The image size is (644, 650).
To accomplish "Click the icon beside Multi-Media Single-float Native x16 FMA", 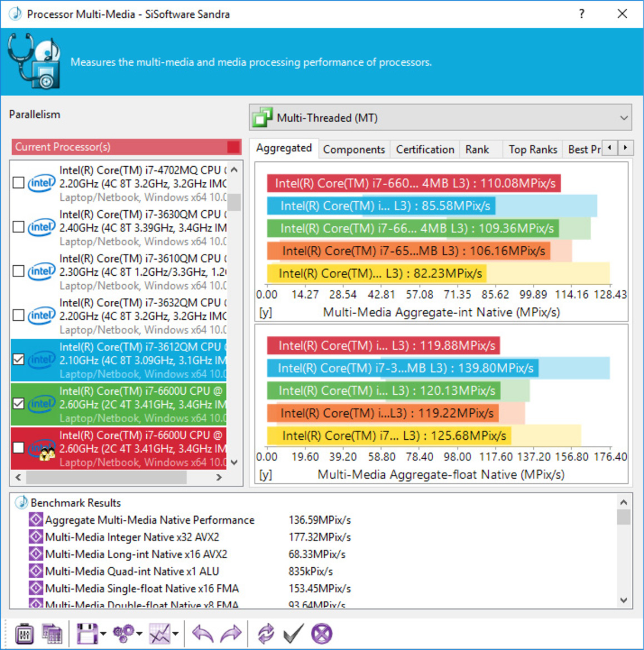I will [36, 588].
